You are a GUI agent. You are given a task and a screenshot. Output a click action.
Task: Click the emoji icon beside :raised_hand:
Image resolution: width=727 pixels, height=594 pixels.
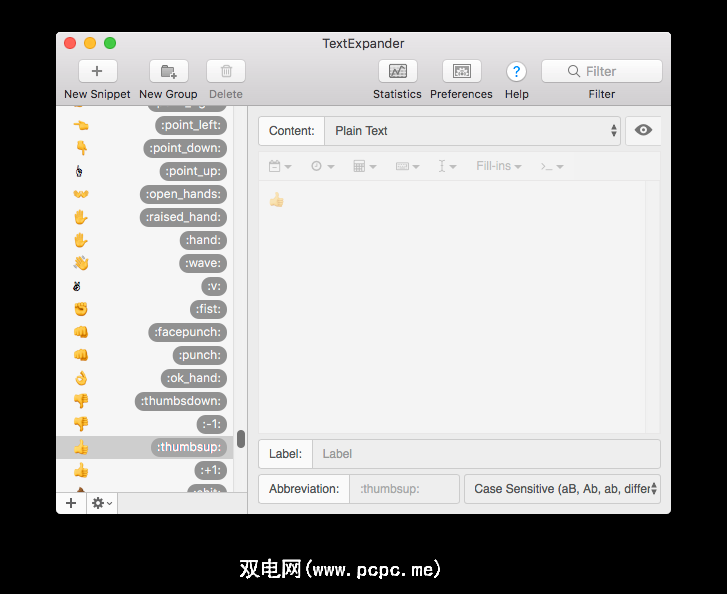[x=81, y=217]
